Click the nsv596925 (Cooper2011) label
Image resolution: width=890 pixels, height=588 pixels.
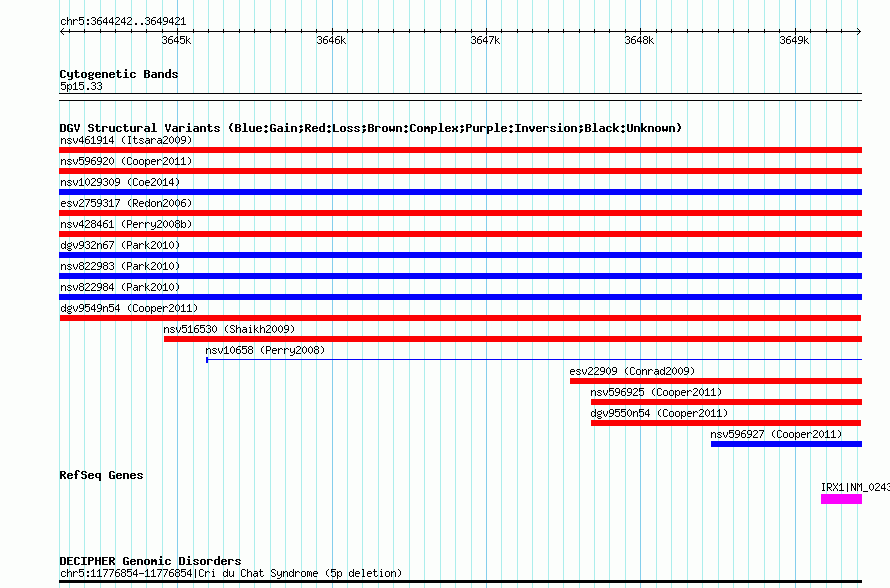[x=656, y=392]
